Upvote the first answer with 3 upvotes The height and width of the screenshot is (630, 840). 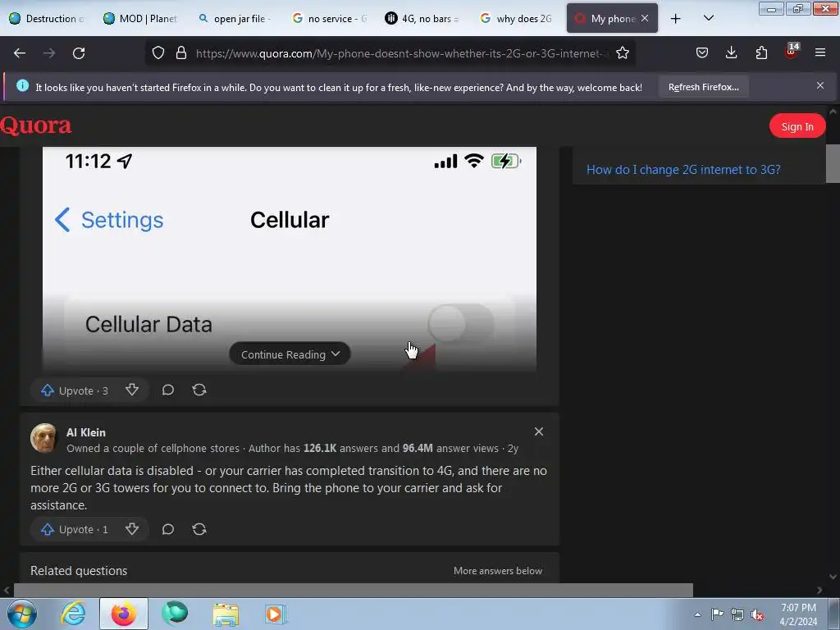(75, 390)
